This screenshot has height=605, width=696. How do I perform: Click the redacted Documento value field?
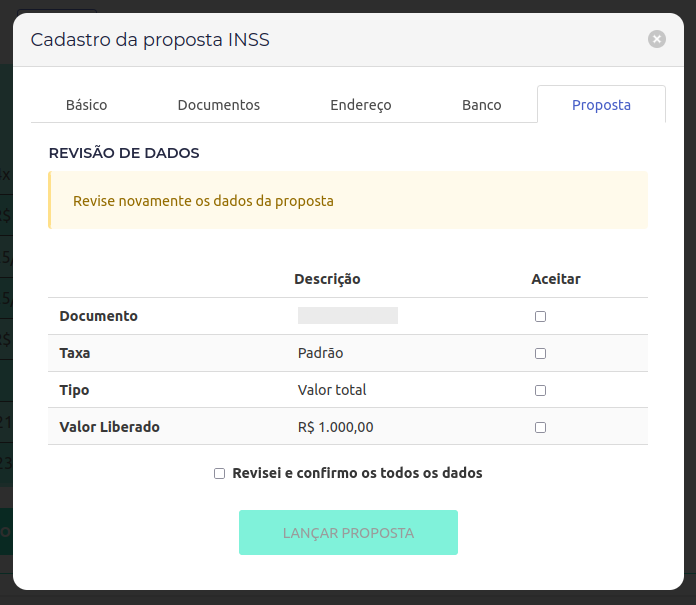(x=348, y=316)
